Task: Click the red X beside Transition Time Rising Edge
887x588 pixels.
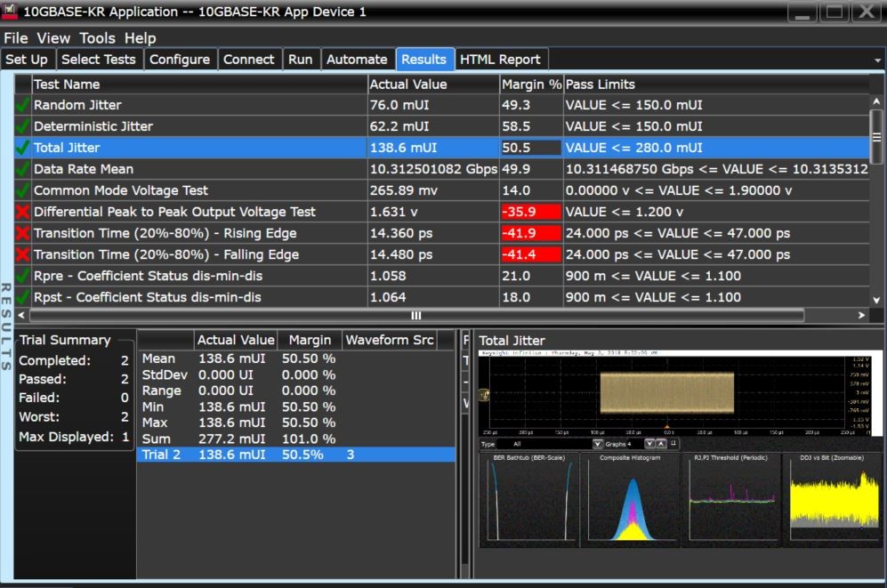Action: [x=23, y=233]
